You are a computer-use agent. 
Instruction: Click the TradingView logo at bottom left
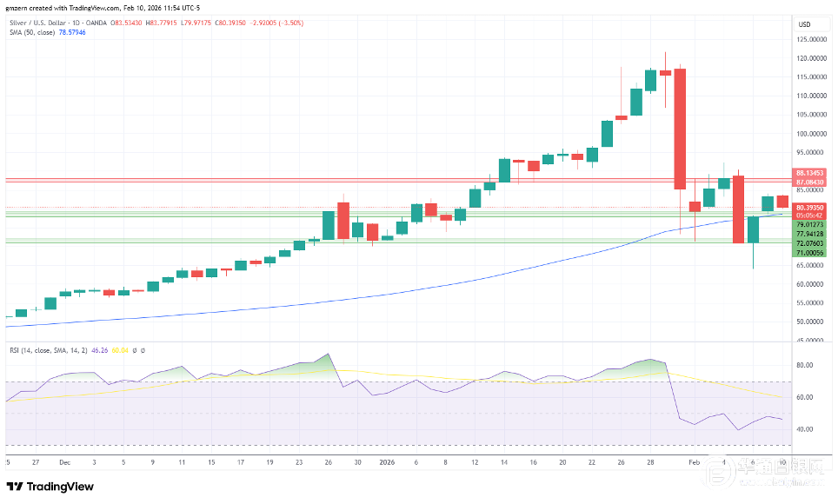(x=50, y=487)
